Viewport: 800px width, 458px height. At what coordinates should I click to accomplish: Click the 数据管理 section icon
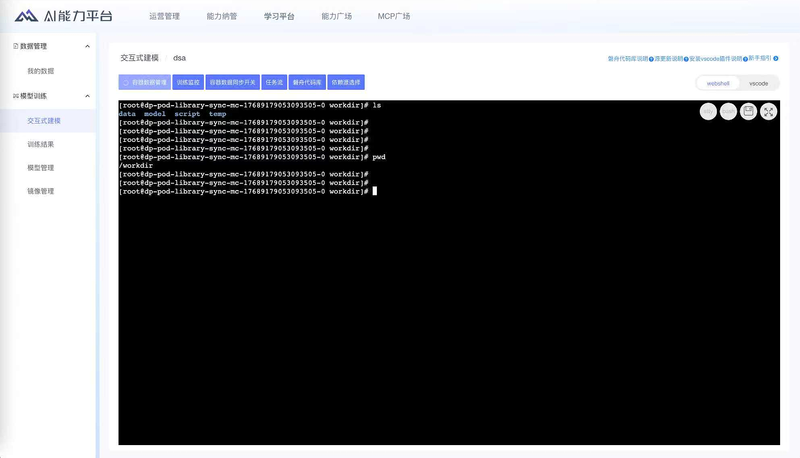click(15, 46)
